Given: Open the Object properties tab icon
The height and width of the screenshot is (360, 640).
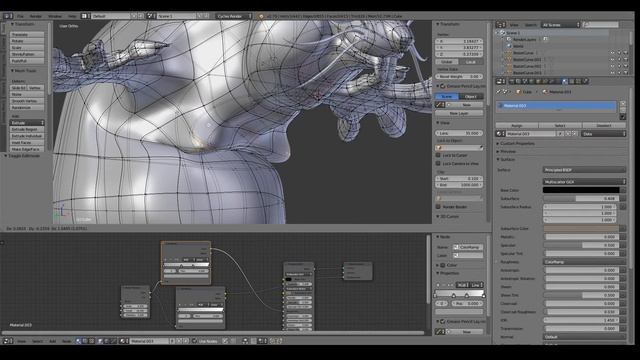Looking at the screenshot, I should coord(538,81).
